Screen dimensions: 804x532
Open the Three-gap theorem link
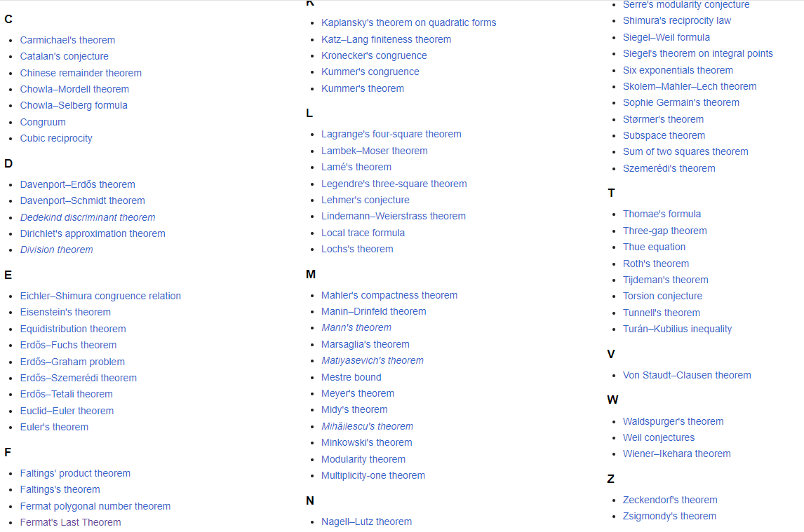(x=664, y=231)
